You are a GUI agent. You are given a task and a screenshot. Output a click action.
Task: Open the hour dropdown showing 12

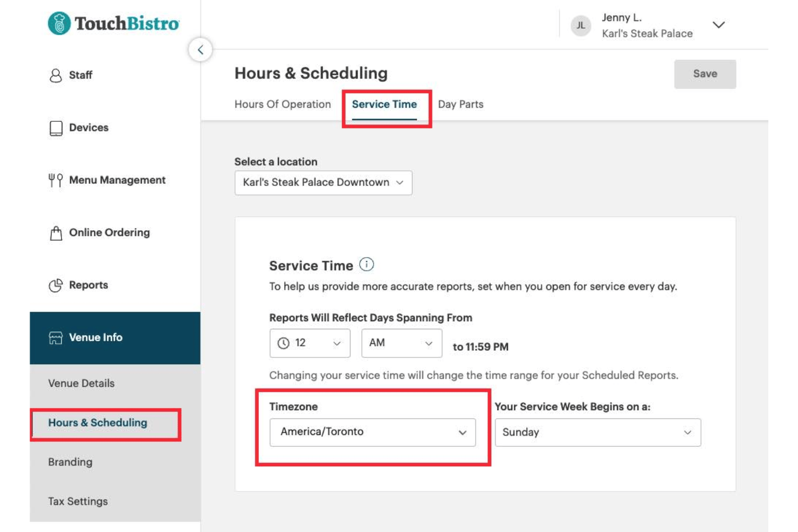[x=309, y=343]
